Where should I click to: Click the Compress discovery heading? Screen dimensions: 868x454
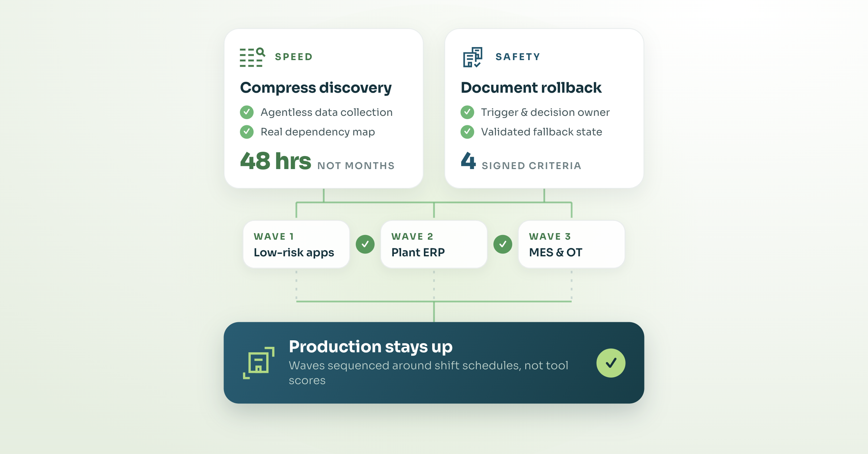316,88
